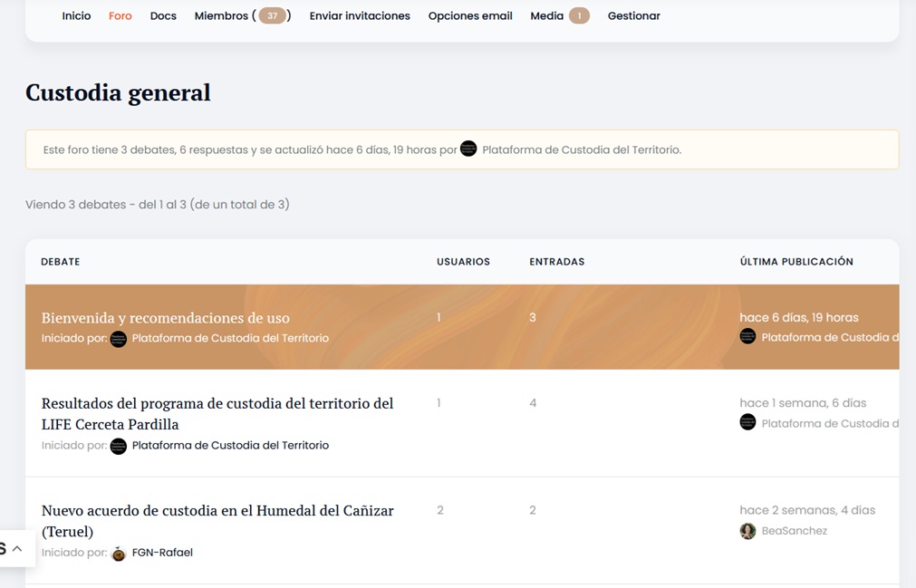This screenshot has height=588, width=916.
Task: Open Plataforma de Custodia link in summary notice
Action: [x=582, y=149]
